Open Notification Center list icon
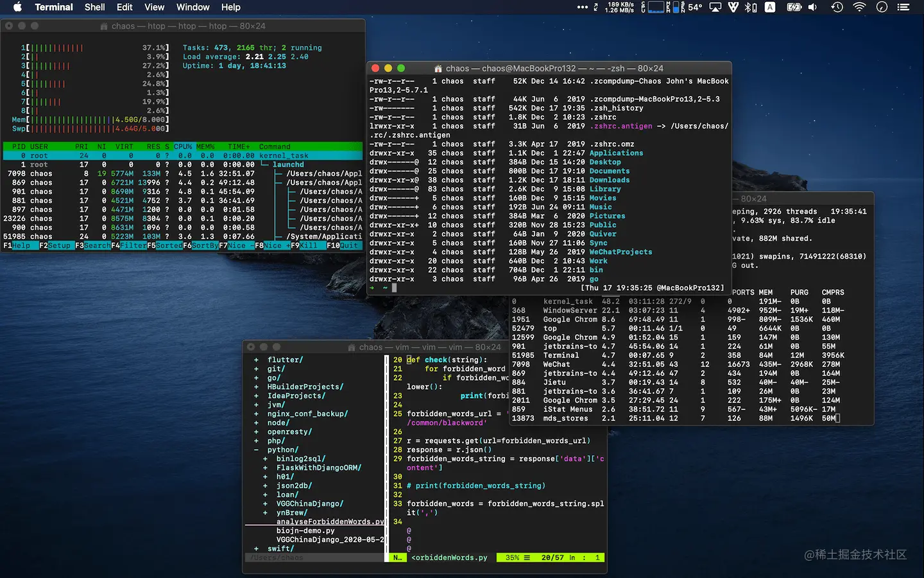 (903, 7)
